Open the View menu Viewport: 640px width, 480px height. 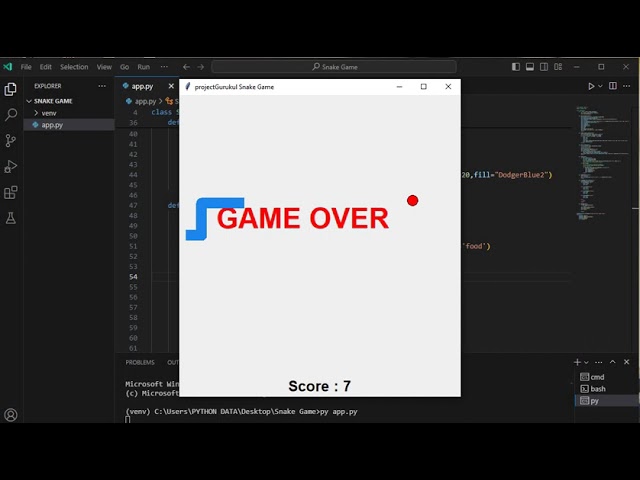point(104,67)
